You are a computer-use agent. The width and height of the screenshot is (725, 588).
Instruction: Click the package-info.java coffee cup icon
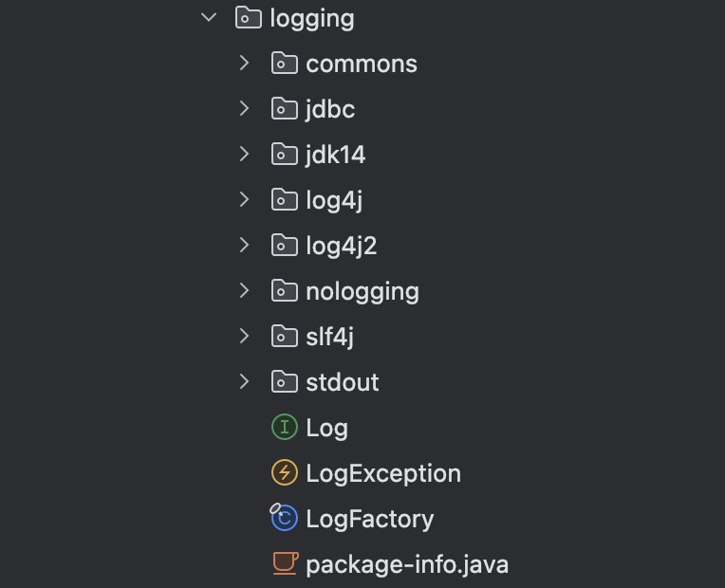tap(285, 564)
